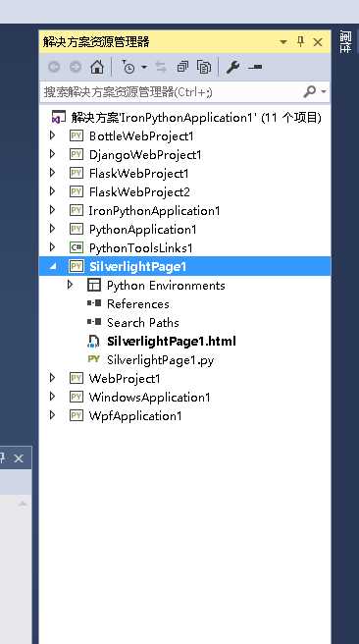
Task: Expand the DjangoWebProject1 project node
Action: (52, 154)
